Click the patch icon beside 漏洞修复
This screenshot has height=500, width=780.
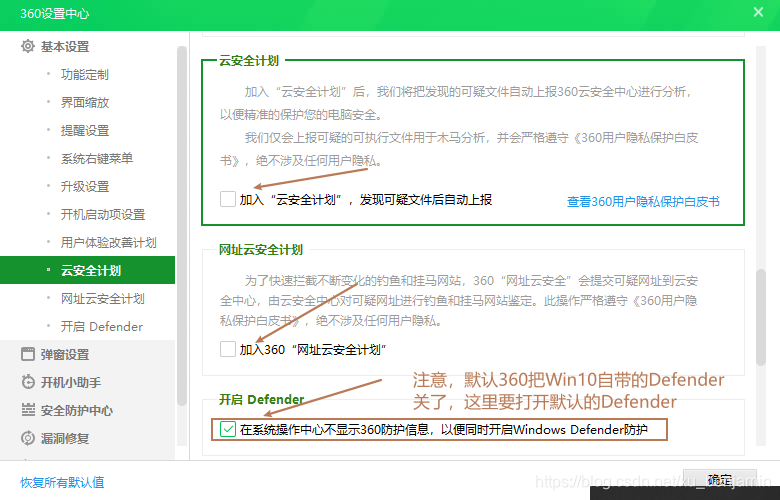(x=28, y=438)
